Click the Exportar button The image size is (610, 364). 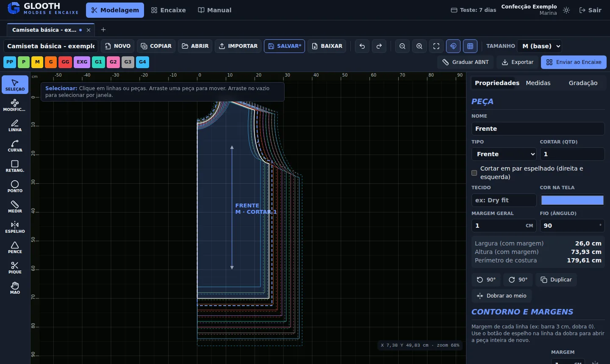[517, 62]
